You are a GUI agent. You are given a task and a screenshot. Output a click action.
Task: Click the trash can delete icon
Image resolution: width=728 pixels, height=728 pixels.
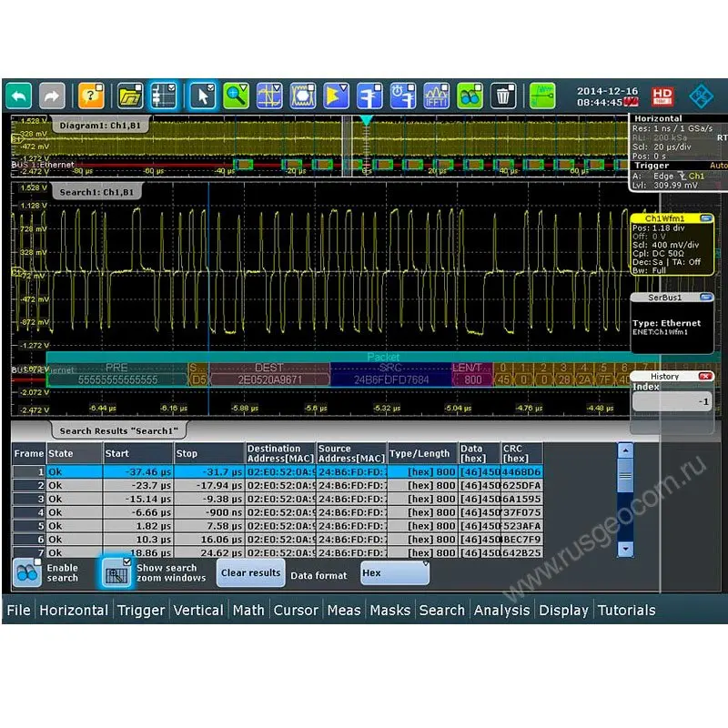[503, 95]
